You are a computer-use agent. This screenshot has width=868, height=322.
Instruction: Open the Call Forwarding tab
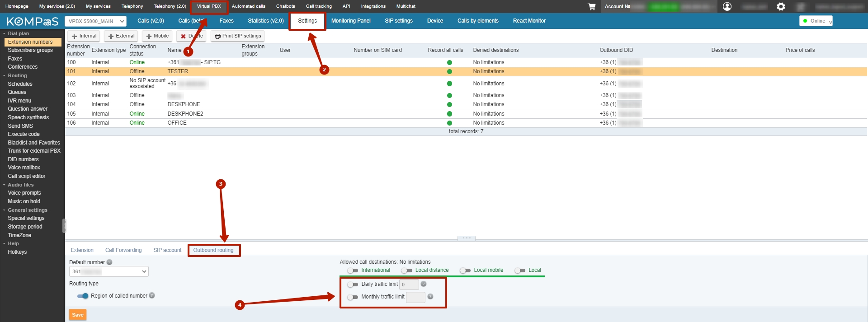pyautogui.click(x=123, y=250)
